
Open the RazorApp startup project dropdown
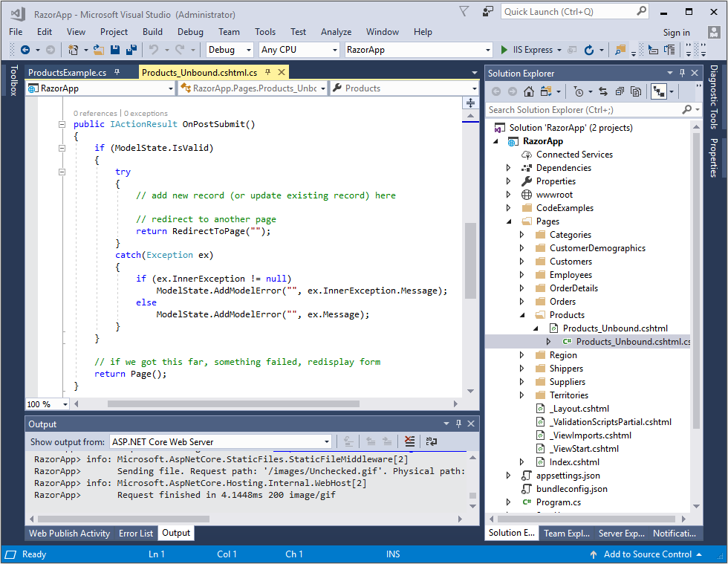point(488,50)
